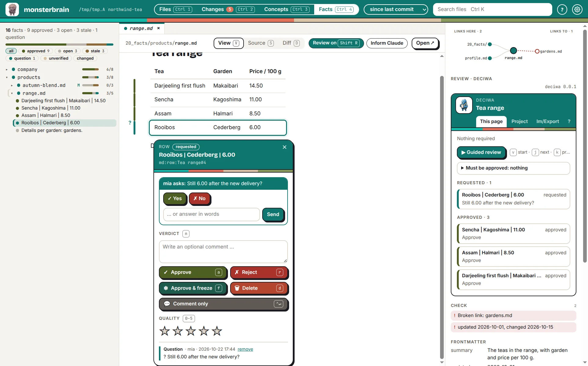Image resolution: width=588 pixels, height=366 pixels.
Task: Click the Open external button
Action: pyautogui.click(x=425, y=43)
